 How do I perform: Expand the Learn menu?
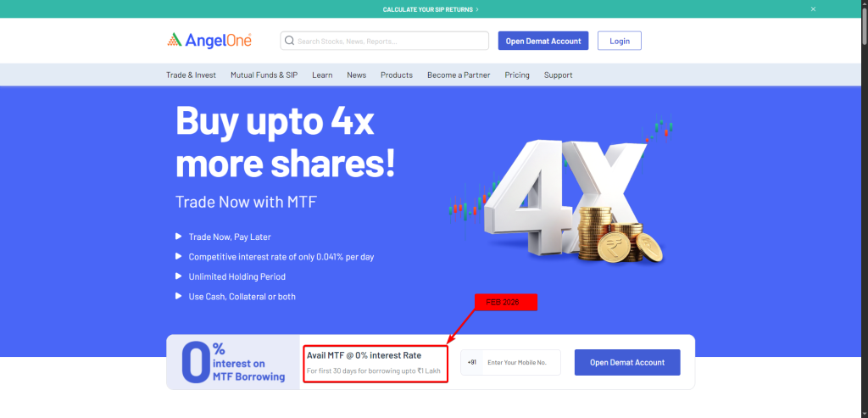[322, 75]
